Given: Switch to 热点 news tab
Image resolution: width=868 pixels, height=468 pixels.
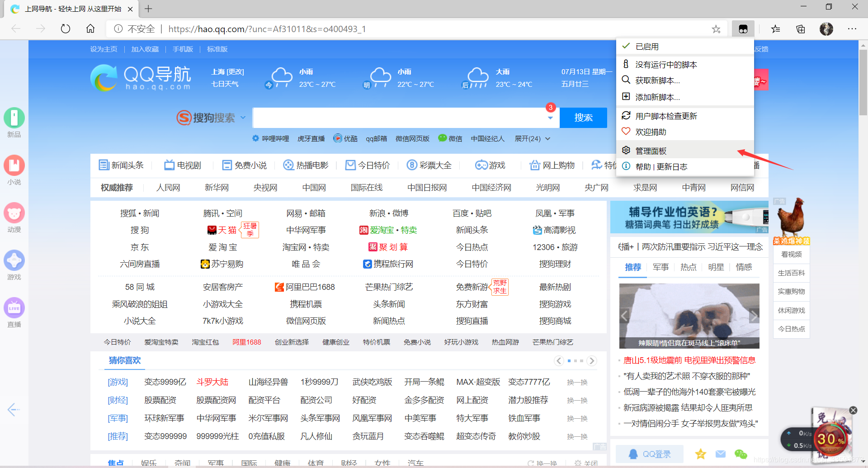Looking at the screenshot, I should [688, 267].
